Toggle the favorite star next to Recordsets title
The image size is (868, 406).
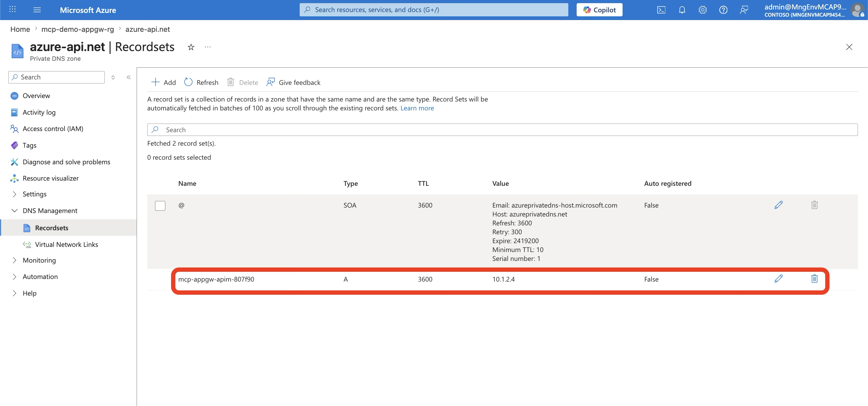pos(191,47)
